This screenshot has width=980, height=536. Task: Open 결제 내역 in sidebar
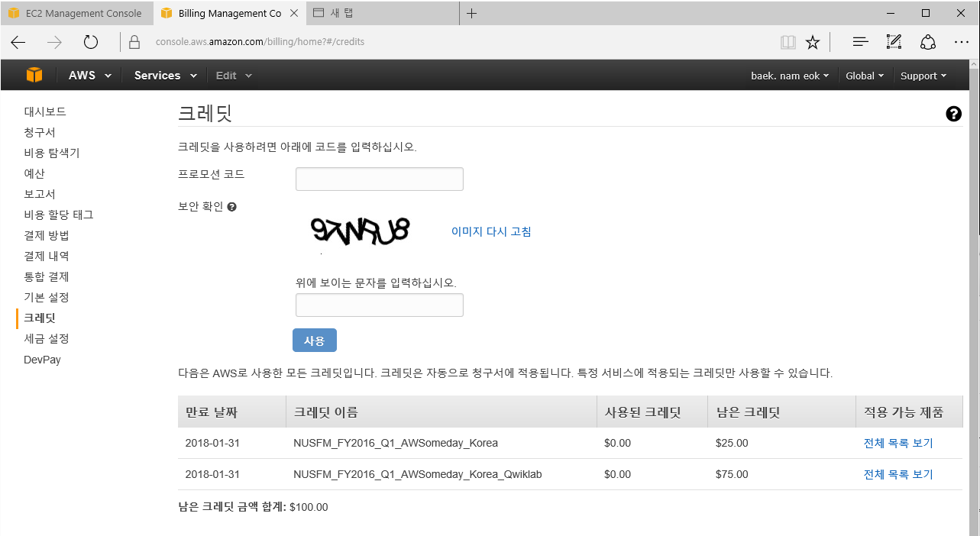(47, 256)
